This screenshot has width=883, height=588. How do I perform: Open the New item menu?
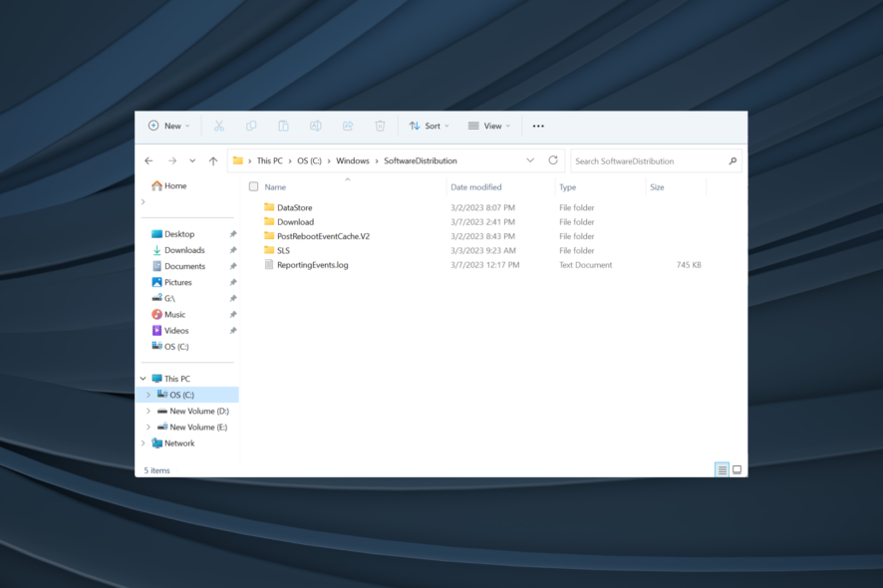168,127
